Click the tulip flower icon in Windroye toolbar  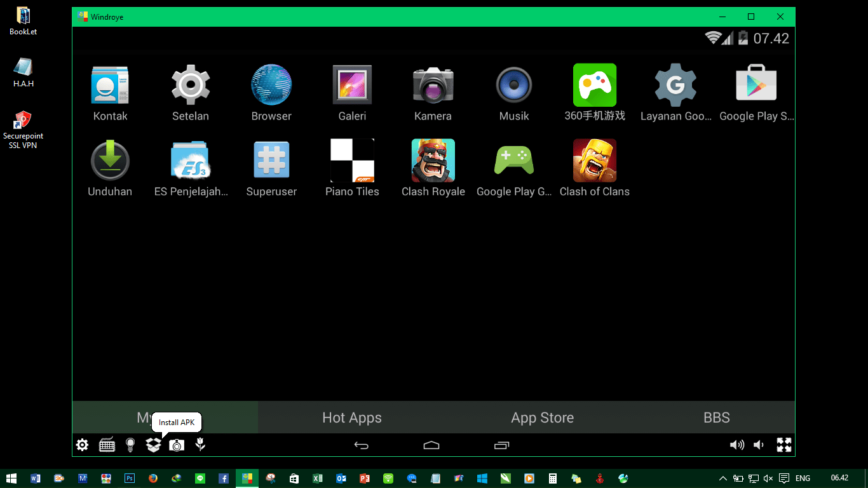(200, 445)
